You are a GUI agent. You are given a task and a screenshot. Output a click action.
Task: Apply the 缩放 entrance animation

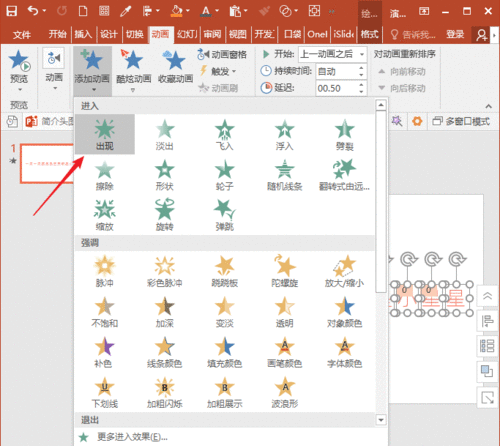[105, 215]
